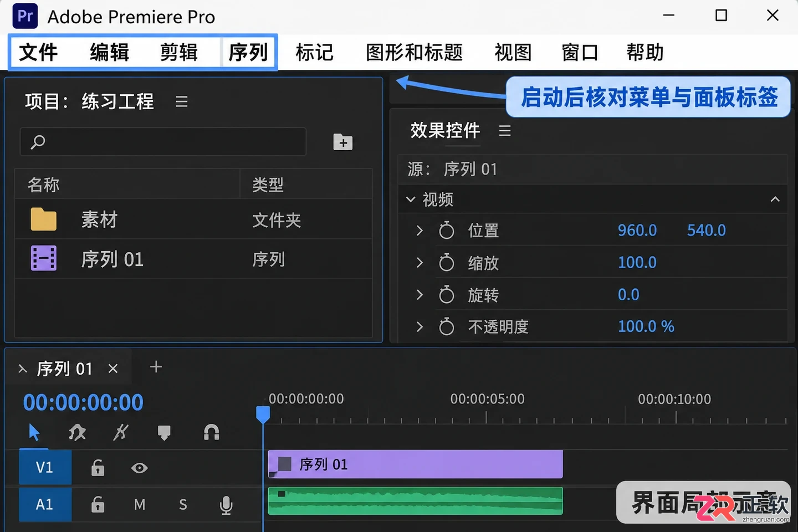Select 序列 01 name in project list
Screen dimensions: 798x532
tap(112, 259)
